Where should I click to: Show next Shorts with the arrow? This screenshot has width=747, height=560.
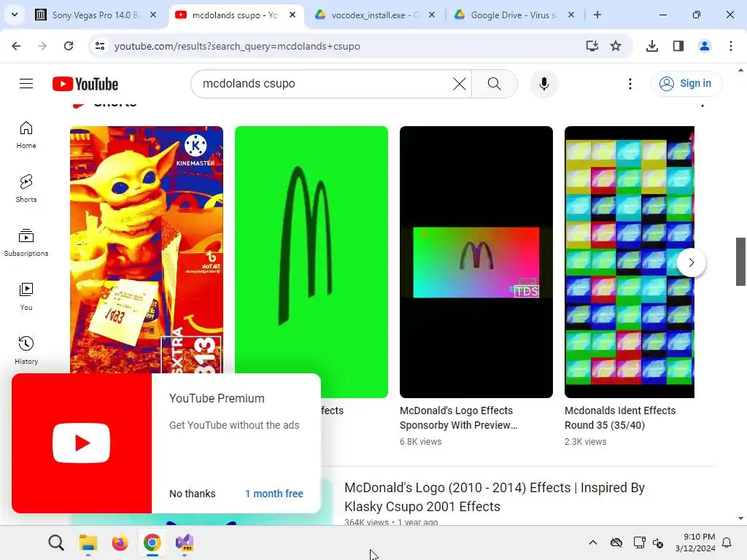pyautogui.click(x=692, y=262)
